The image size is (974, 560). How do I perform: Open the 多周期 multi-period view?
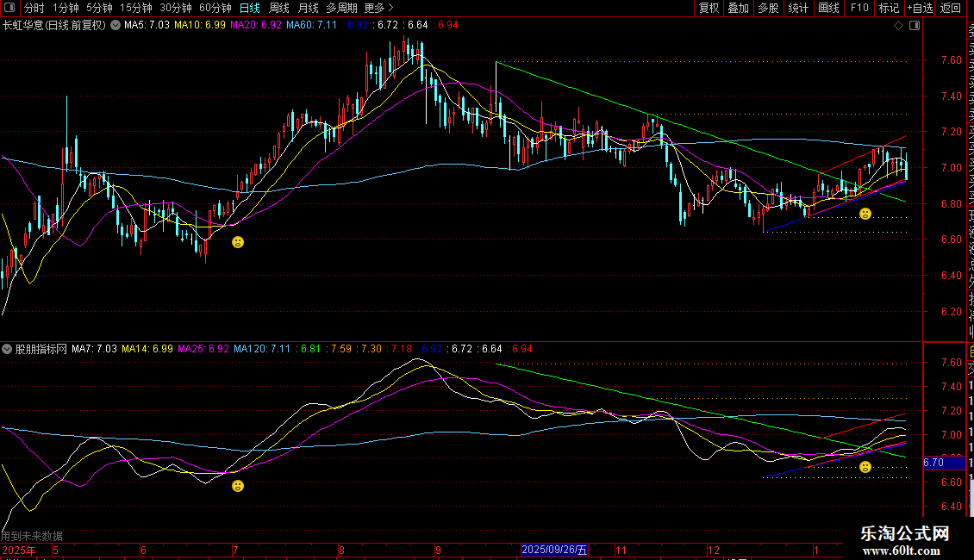(341, 8)
